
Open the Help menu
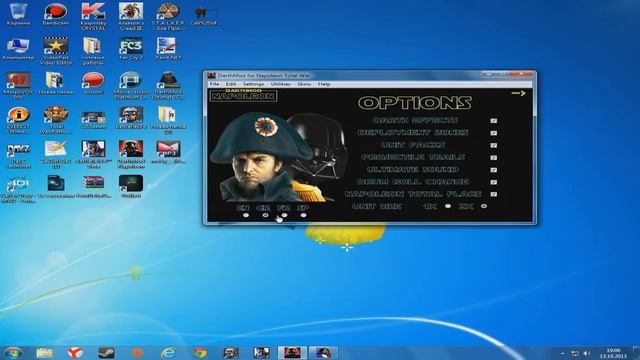pos(324,84)
